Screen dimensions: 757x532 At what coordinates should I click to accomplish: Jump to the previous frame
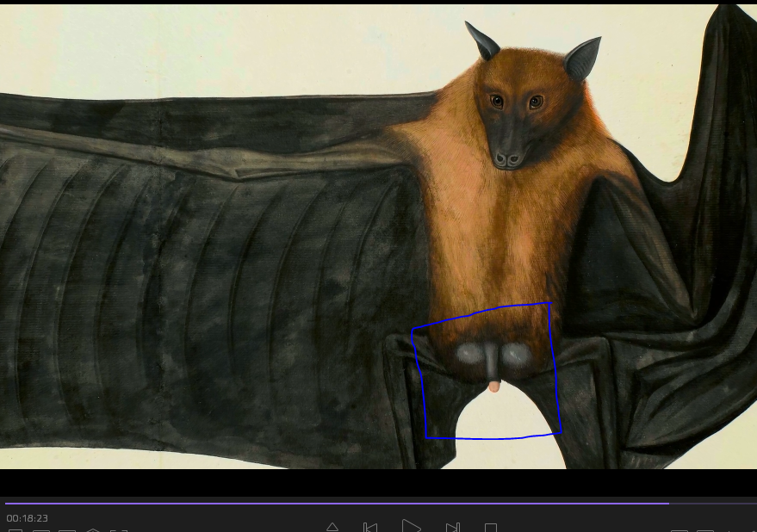[x=370, y=527]
